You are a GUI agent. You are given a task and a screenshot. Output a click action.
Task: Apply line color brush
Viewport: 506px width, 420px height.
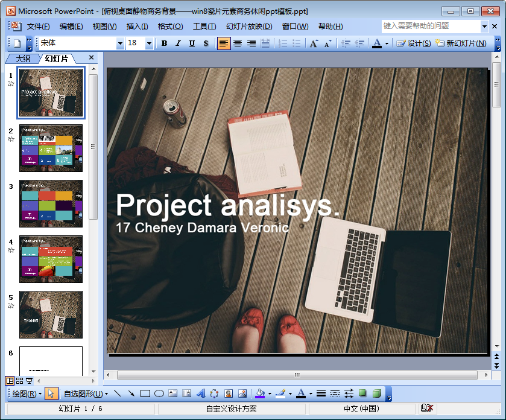coord(280,393)
